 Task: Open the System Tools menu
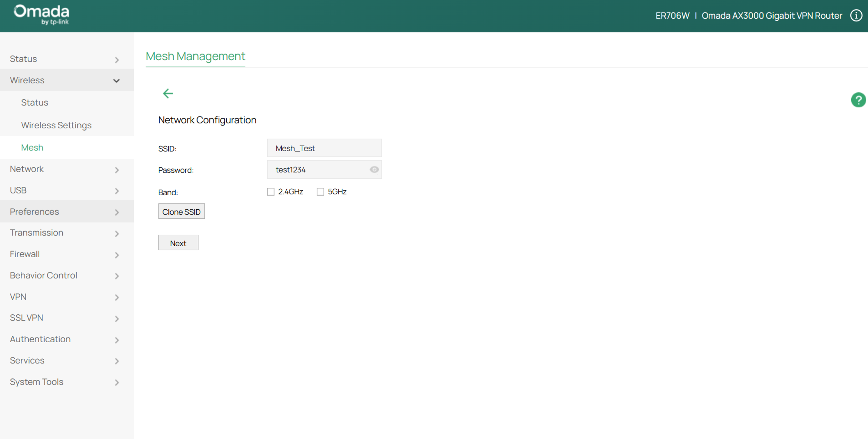[36, 382]
